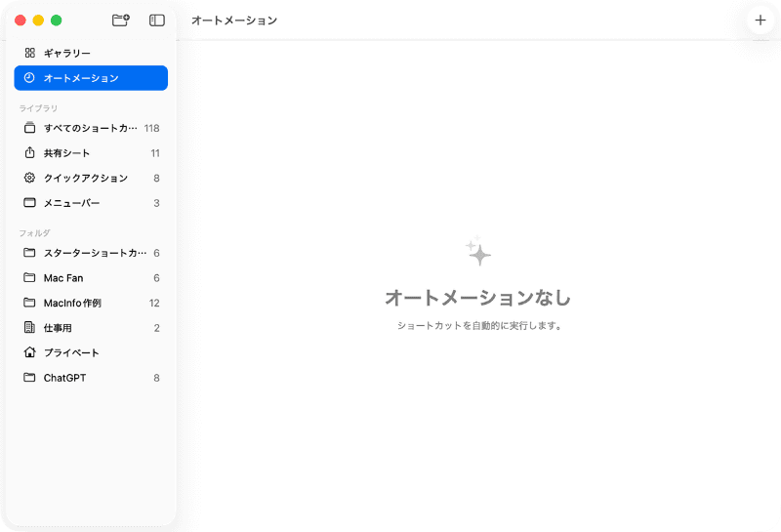Click the ライブラリ section header

click(x=38, y=108)
